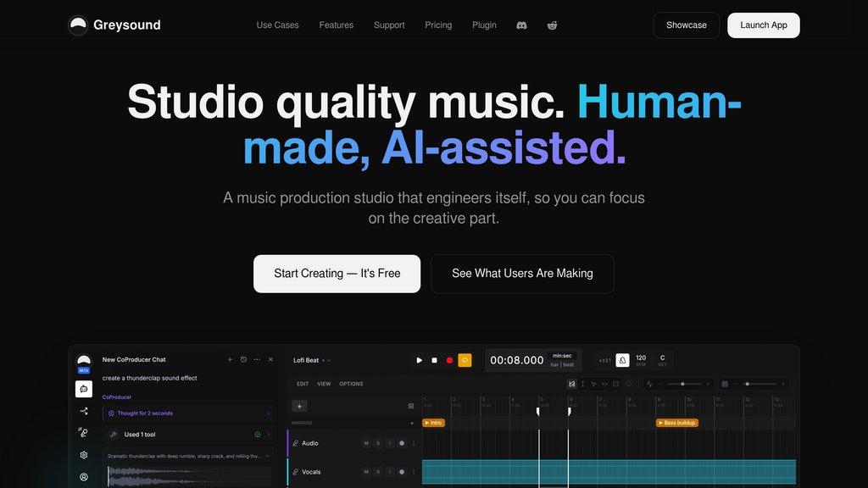This screenshot has width=868, height=488.
Task: Toggle the yellow loop button in transport
Action: pos(465,360)
